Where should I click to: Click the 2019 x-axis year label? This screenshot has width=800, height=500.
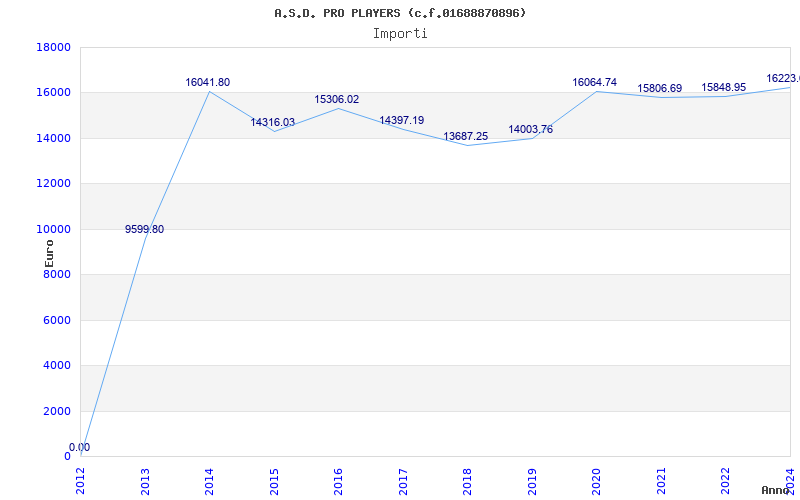(x=533, y=482)
